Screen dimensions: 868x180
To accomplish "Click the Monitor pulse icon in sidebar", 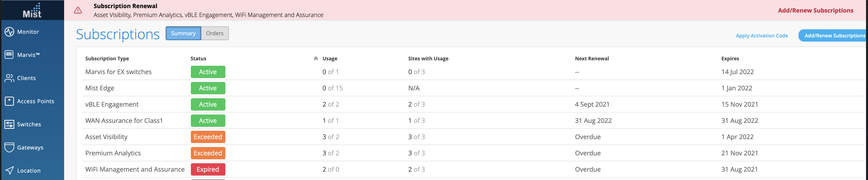I will point(9,32).
